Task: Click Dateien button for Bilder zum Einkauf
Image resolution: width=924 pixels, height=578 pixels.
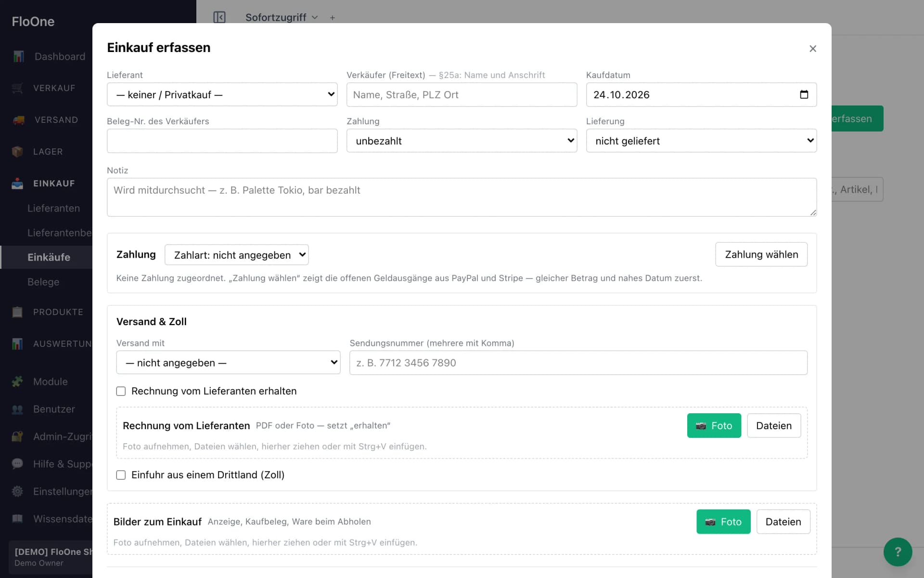Action: pos(783,522)
